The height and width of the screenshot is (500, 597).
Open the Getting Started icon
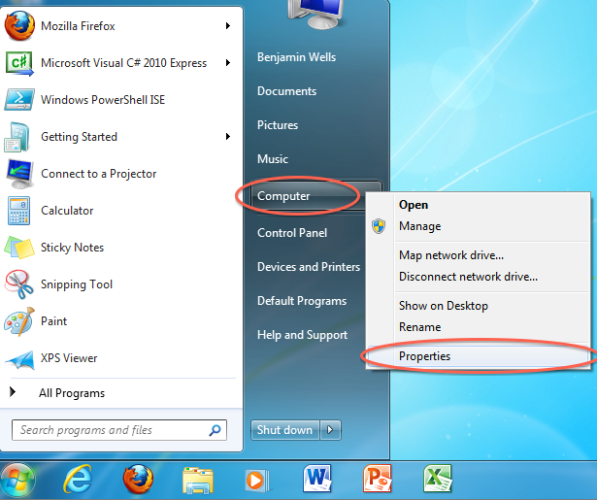click(17, 137)
